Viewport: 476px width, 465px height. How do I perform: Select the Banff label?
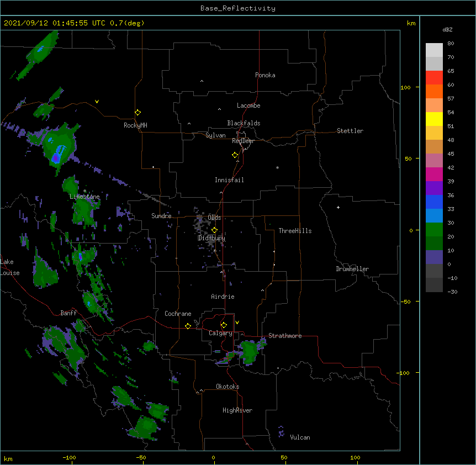[68, 313]
